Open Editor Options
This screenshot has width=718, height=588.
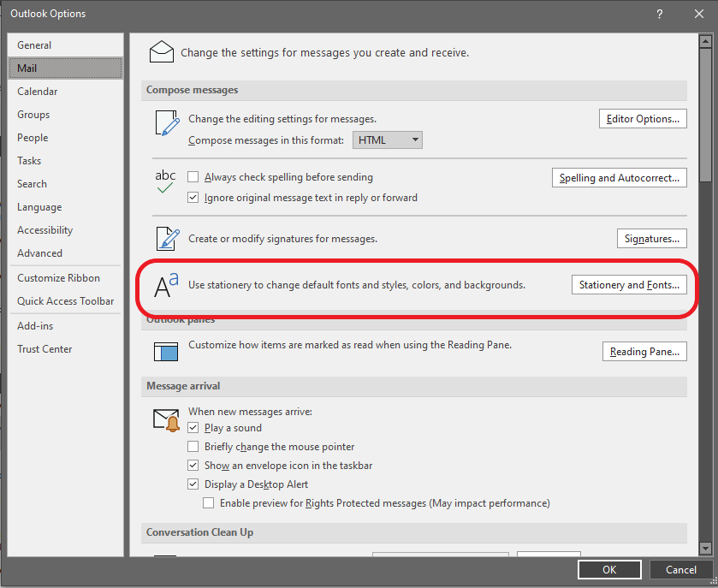click(x=643, y=118)
